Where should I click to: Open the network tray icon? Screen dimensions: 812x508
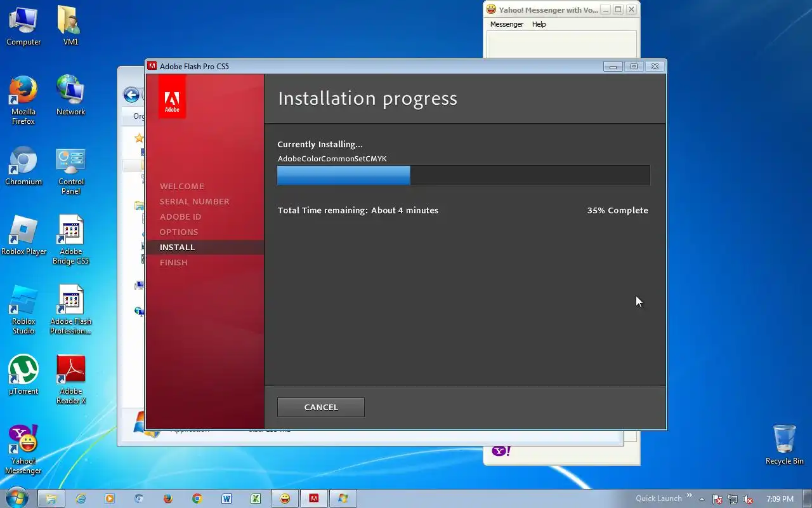733,499
